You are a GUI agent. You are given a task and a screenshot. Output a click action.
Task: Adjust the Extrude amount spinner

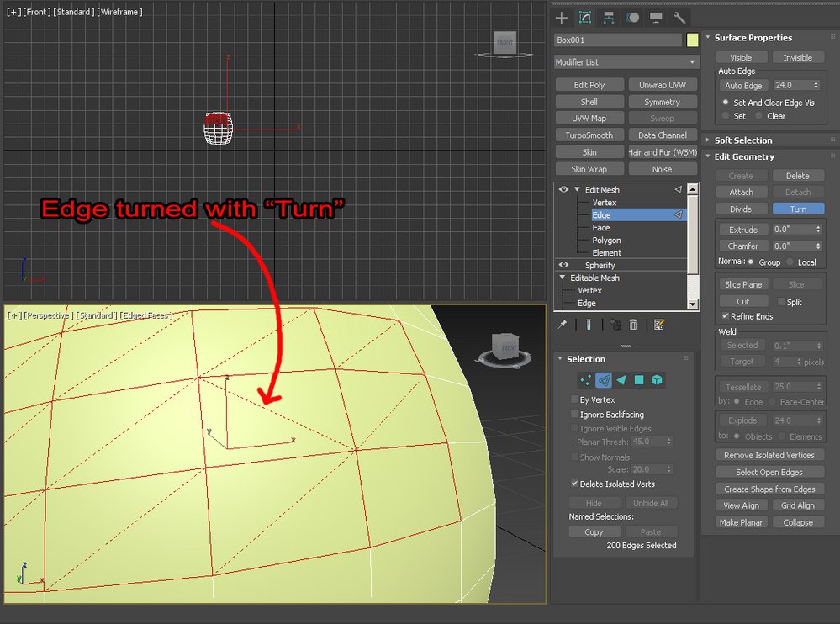click(818, 230)
